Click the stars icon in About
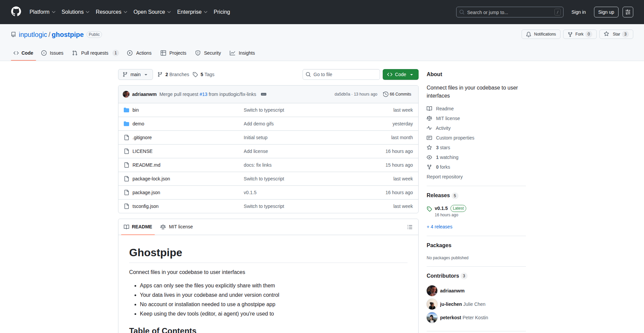644x333 pixels. [x=429, y=148]
